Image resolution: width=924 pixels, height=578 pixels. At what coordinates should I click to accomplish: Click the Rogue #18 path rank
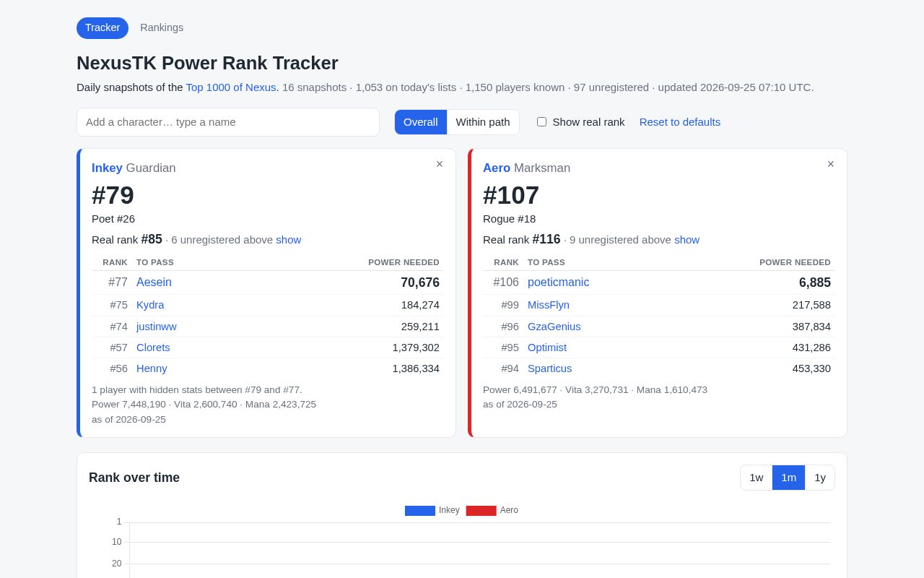[510, 219]
